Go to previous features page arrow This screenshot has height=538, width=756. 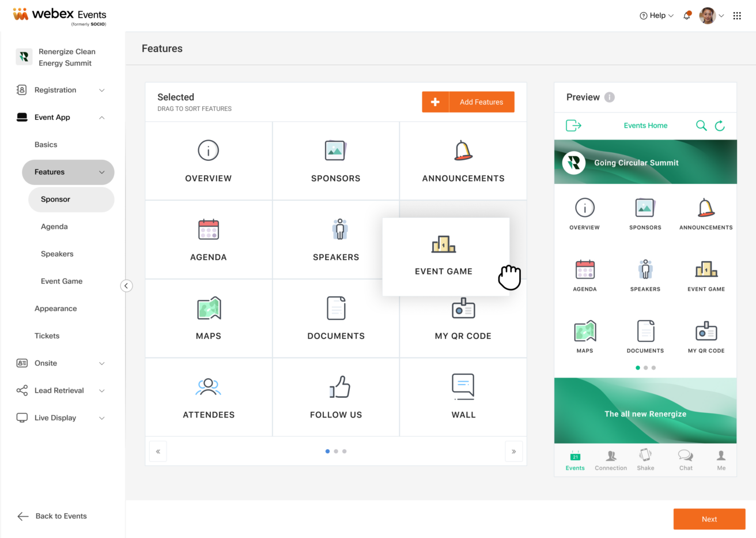coord(158,452)
